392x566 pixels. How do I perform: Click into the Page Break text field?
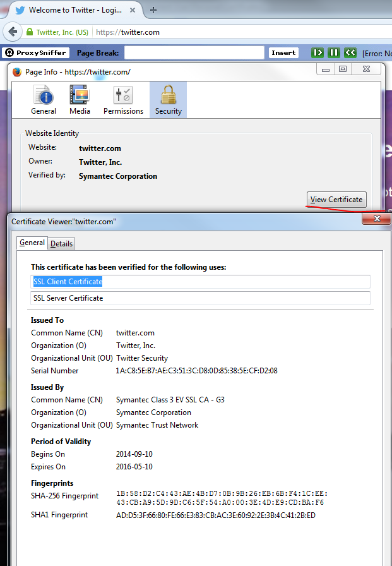coord(194,53)
